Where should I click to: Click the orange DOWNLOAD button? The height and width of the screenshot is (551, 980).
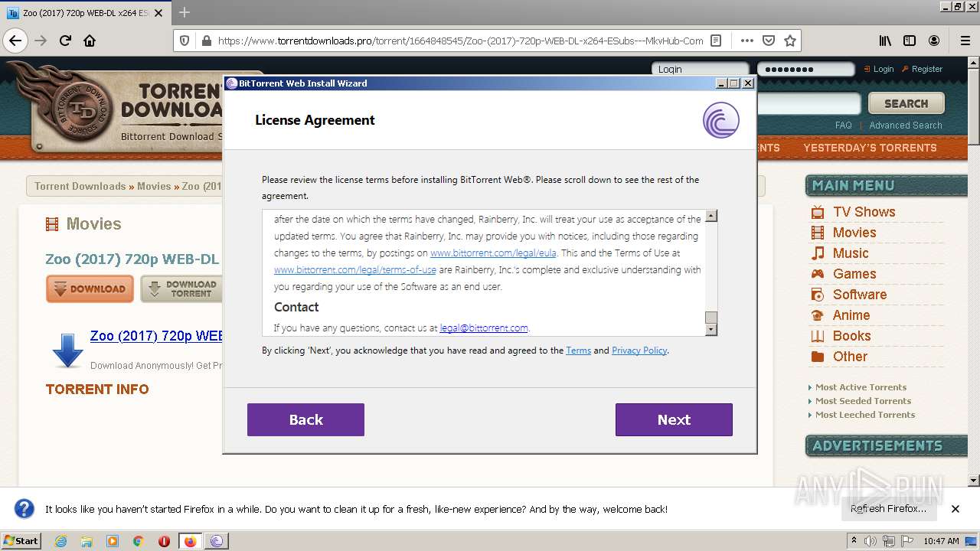[90, 289]
